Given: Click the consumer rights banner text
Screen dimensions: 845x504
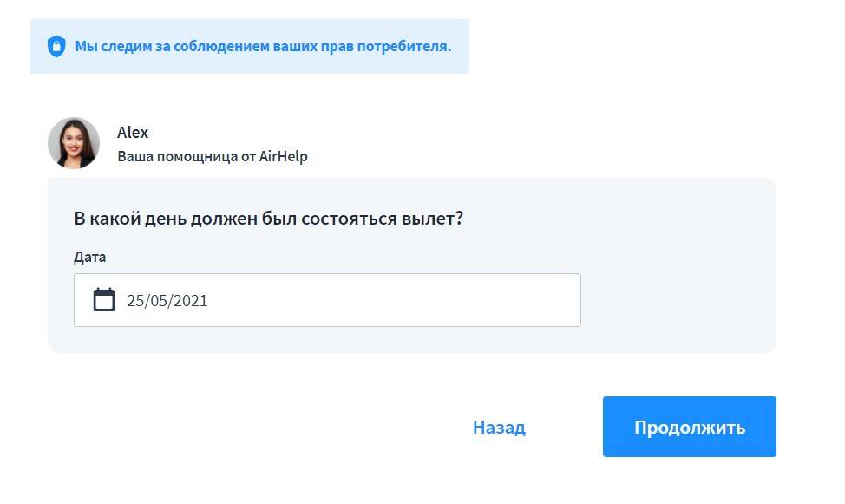Looking at the screenshot, I should pyautogui.click(x=263, y=46).
